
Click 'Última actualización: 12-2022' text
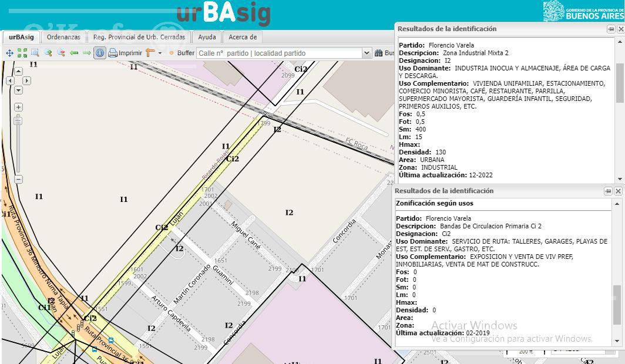click(x=446, y=175)
